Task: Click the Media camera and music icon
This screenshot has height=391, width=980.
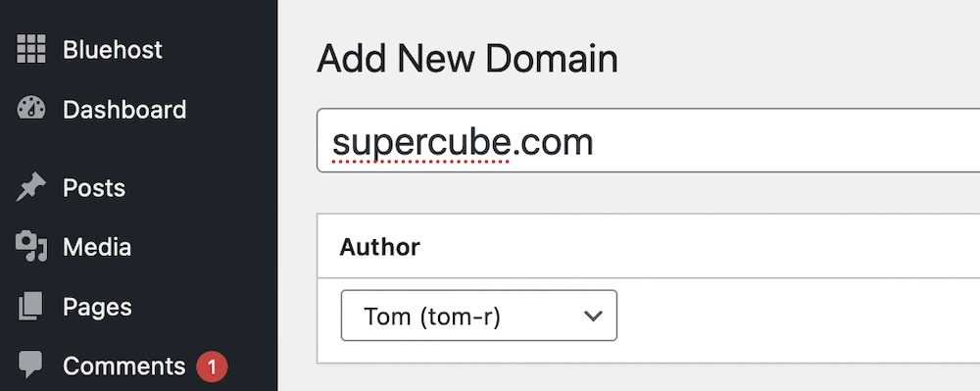Action: [x=30, y=247]
